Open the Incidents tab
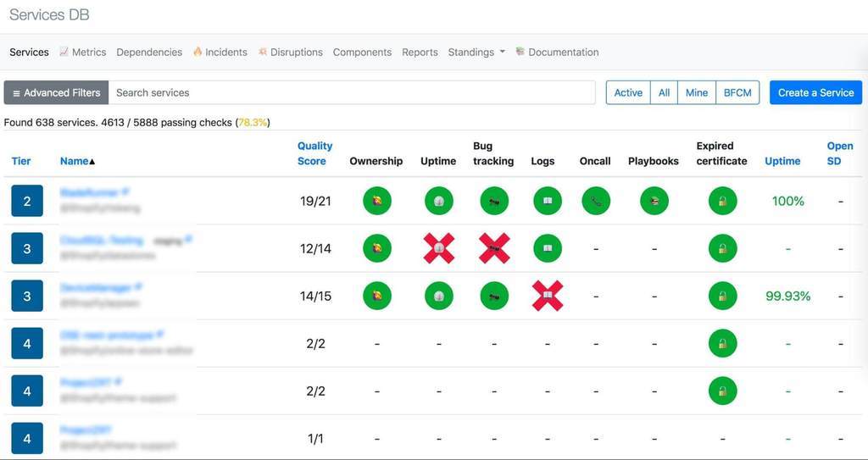 pyautogui.click(x=220, y=52)
